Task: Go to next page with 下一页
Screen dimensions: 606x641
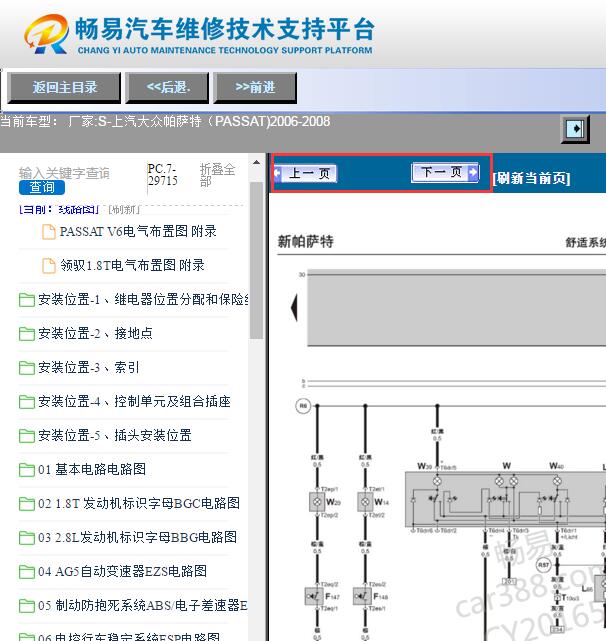Action: click(445, 172)
